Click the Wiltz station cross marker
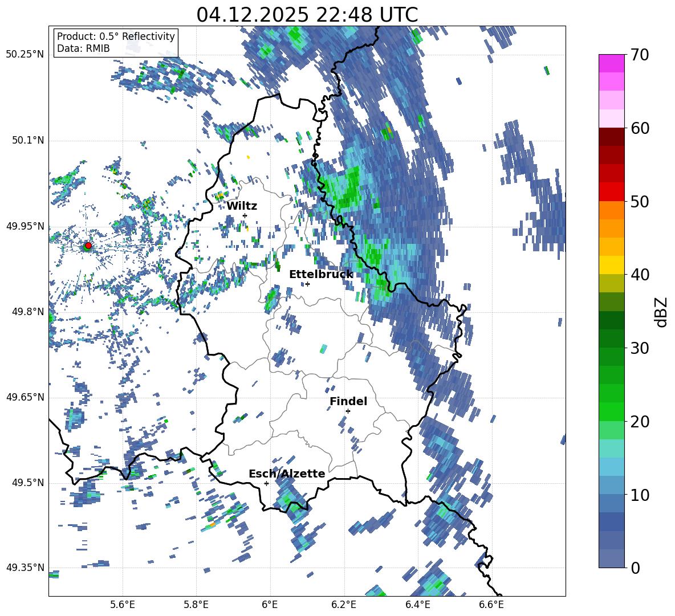 pos(245,215)
